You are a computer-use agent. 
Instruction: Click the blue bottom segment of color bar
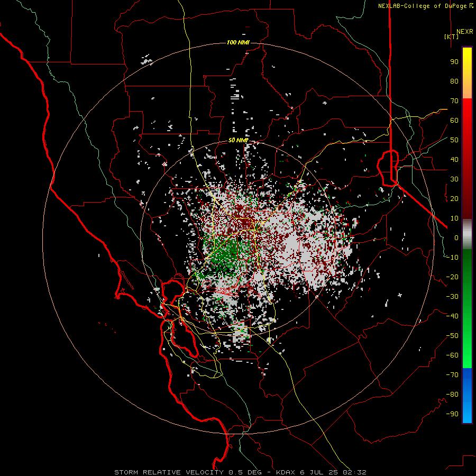point(467,396)
